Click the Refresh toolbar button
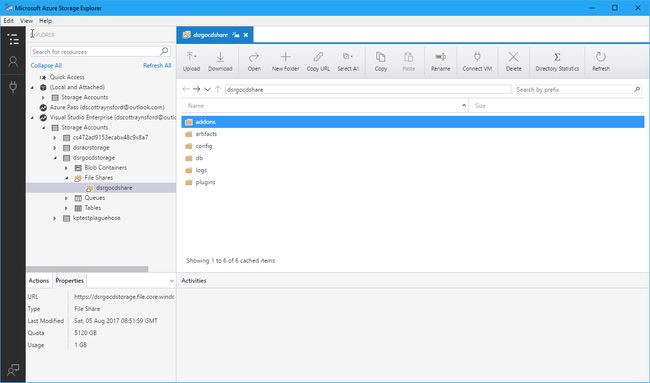The image size is (650, 383). click(601, 61)
